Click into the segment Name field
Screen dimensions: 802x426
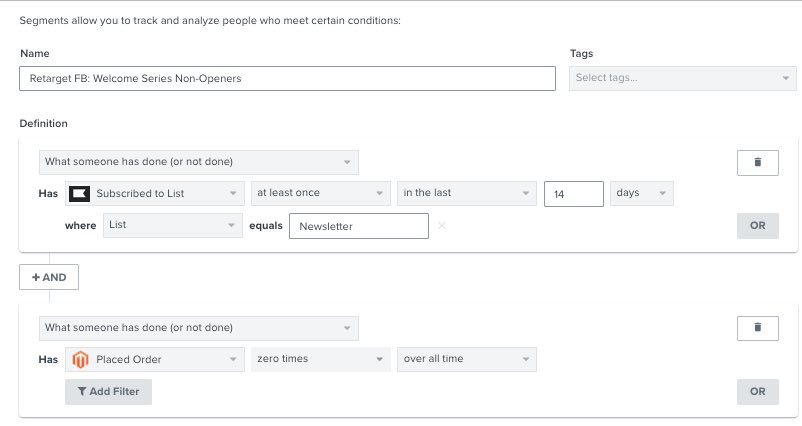287,79
